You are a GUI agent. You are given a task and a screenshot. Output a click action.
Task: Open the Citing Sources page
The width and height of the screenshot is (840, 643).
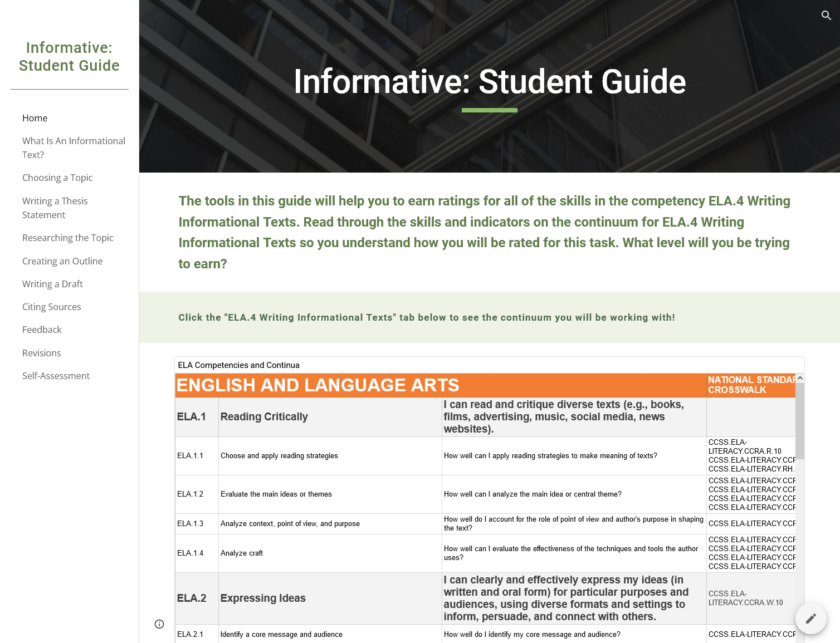(51, 307)
